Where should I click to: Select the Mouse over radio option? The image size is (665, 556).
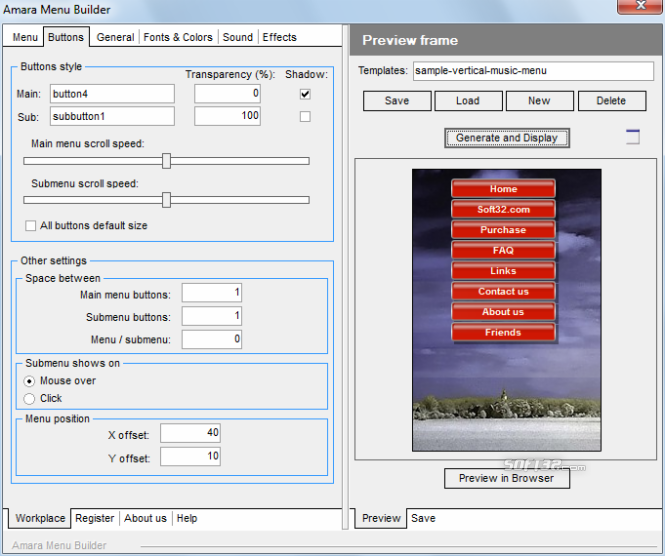[29, 381]
